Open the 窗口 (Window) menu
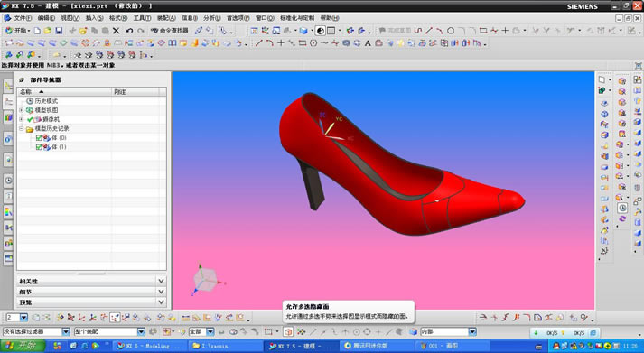Image resolution: width=644 pixels, height=353 pixels. coord(265,18)
